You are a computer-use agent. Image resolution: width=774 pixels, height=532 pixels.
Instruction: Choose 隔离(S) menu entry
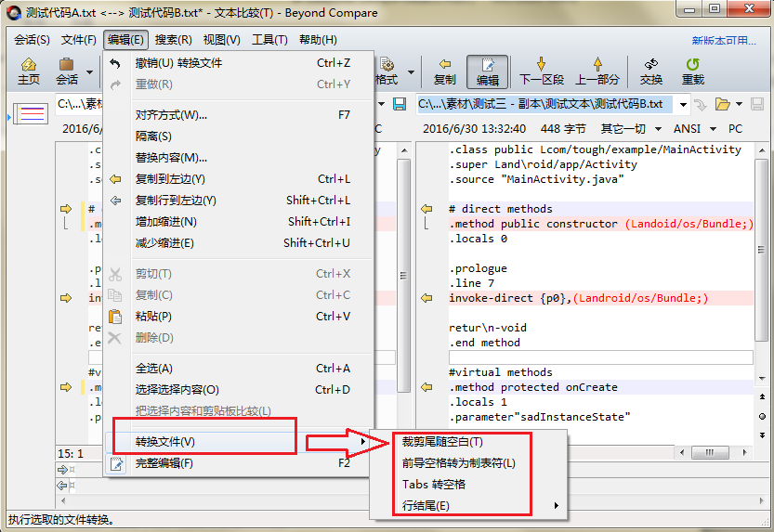click(239, 136)
